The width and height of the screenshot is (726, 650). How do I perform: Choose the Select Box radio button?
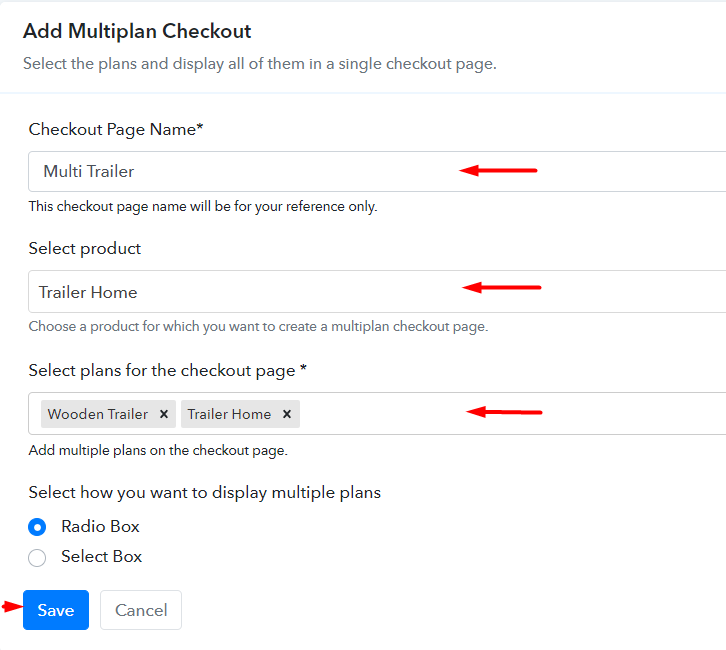pos(37,557)
